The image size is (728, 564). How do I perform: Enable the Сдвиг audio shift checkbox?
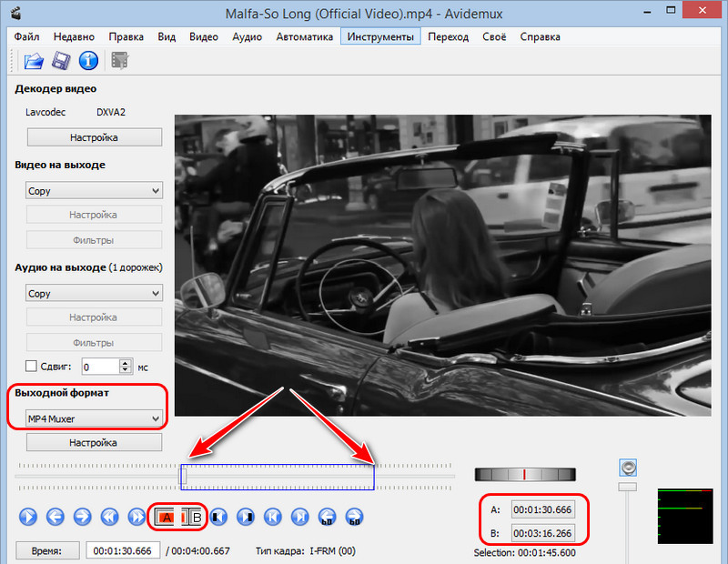pyautogui.click(x=31, y=367)
